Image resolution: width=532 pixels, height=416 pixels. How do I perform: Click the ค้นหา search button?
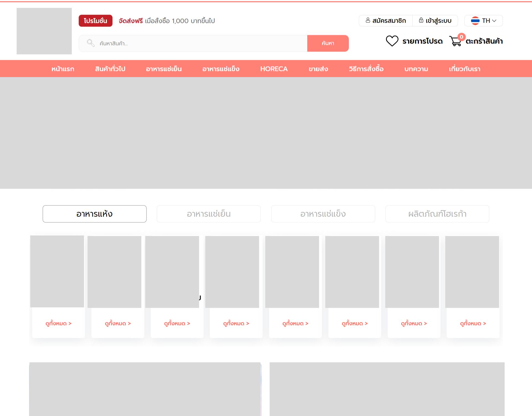[328, 43]
